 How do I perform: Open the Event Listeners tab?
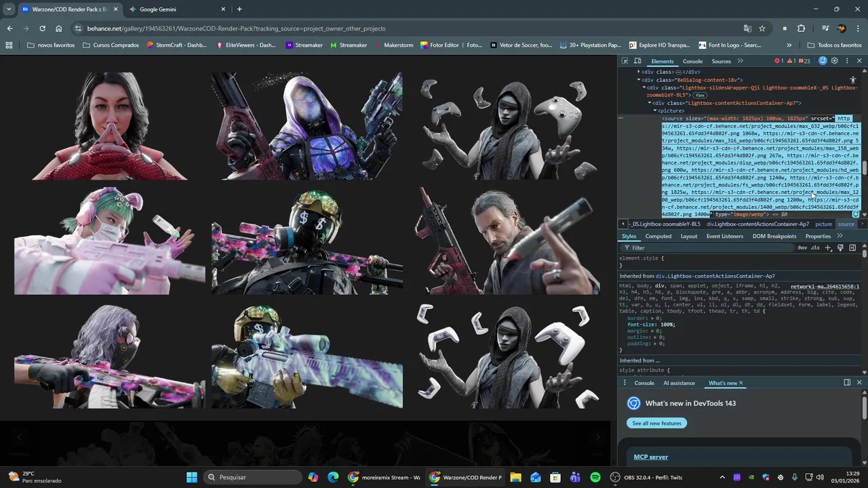(725, 236)
